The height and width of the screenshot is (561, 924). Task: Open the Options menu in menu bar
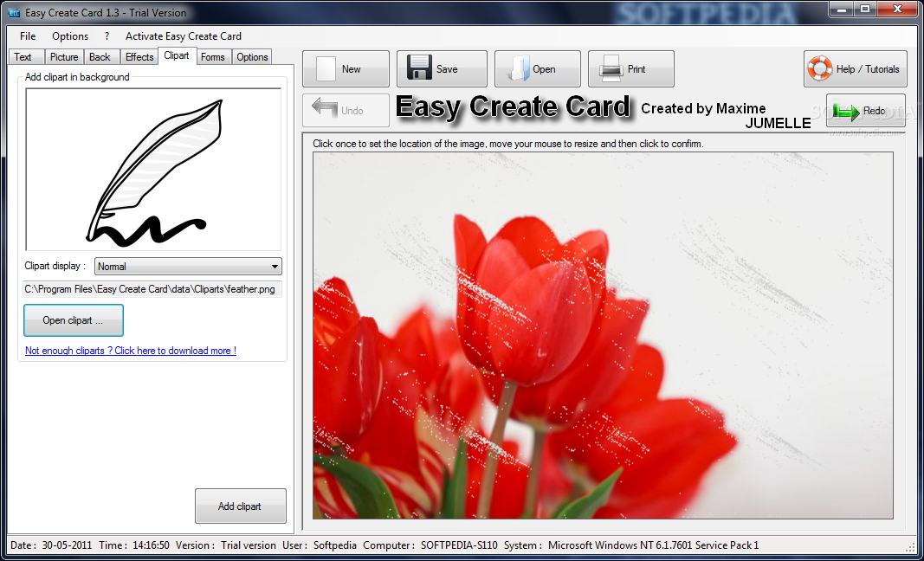pos(70,36)
